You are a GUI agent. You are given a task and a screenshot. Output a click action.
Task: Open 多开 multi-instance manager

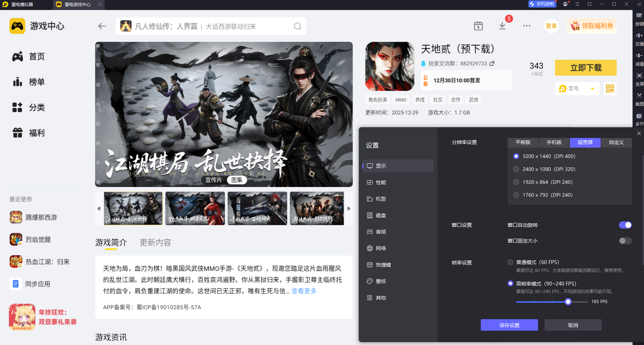click(x=639, y=119)
